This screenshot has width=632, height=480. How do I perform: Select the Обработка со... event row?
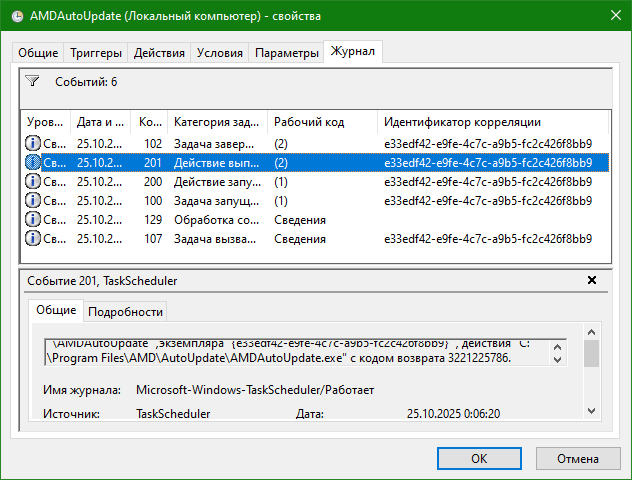pyautogui.click(x=315, y=219)
